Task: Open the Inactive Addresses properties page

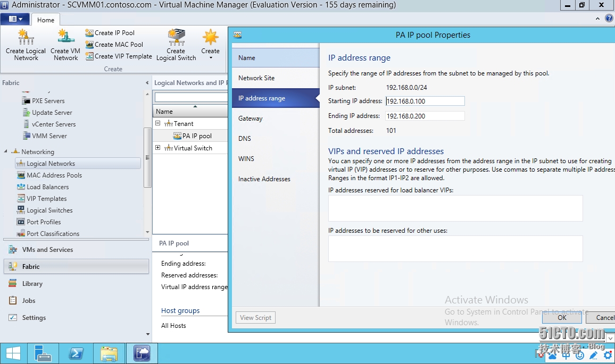Action: coord(276,179)
